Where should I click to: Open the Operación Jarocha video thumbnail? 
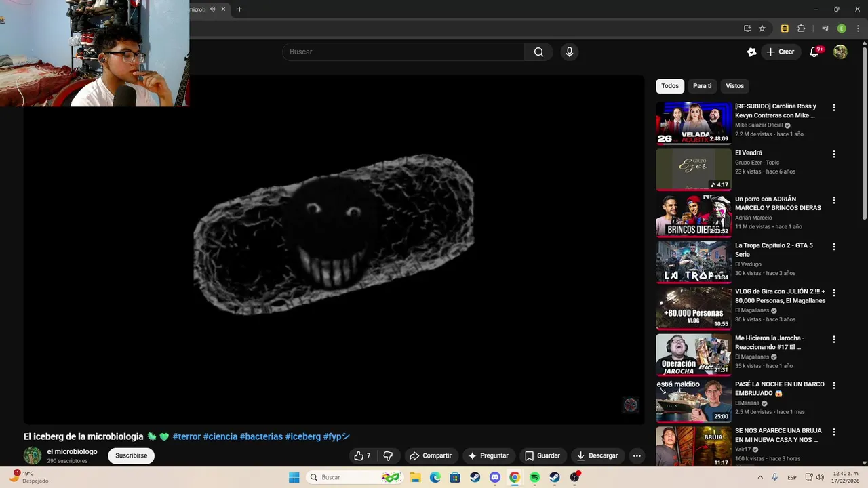[694, 354]
